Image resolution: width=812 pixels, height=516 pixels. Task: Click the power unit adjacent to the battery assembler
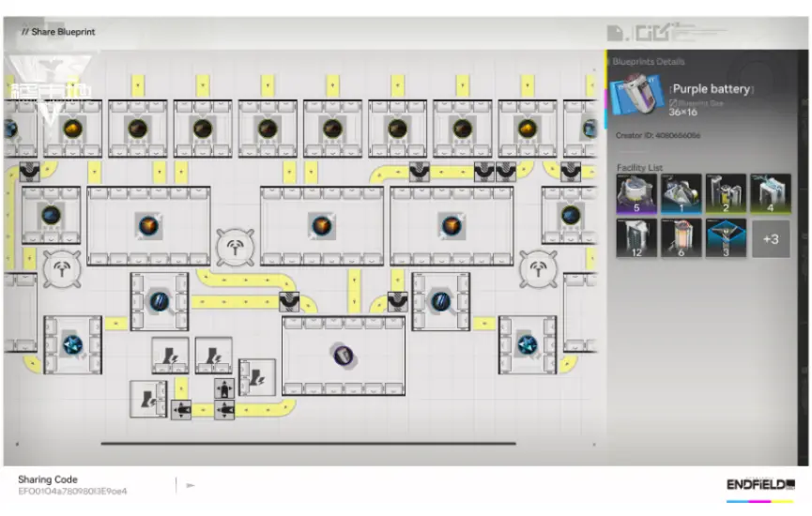(257, 377)
